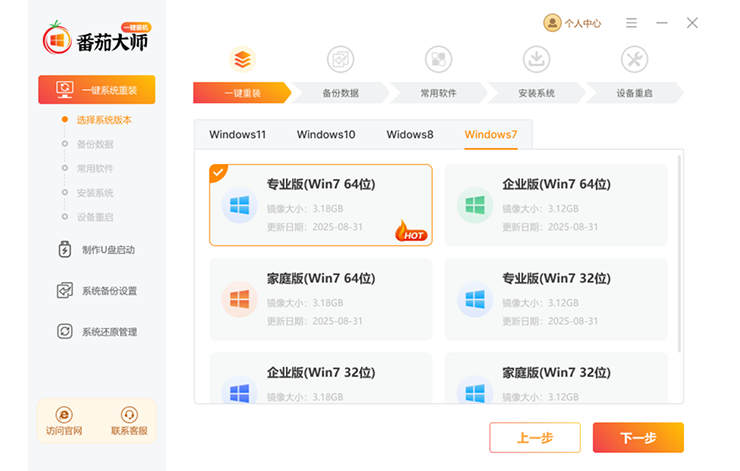The width and height of the screenshot is (740, 471).
Task: Select 专业版(Win7 32位) system option
Action: (556, 299)
